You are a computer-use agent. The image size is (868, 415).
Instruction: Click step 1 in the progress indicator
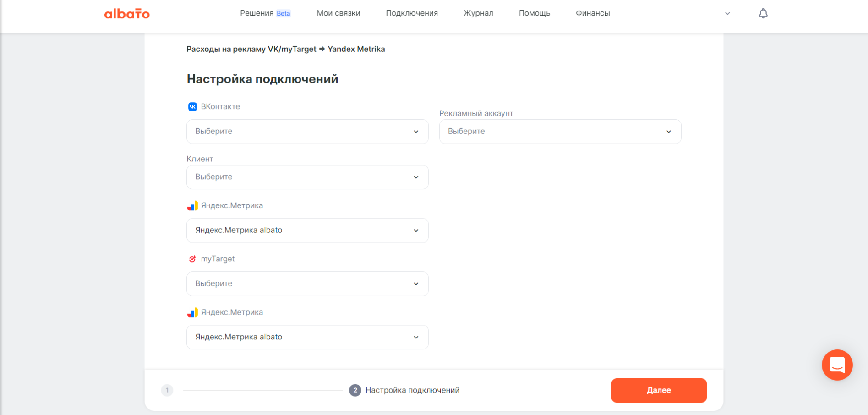pyautogui.click(x=167, y=390)
